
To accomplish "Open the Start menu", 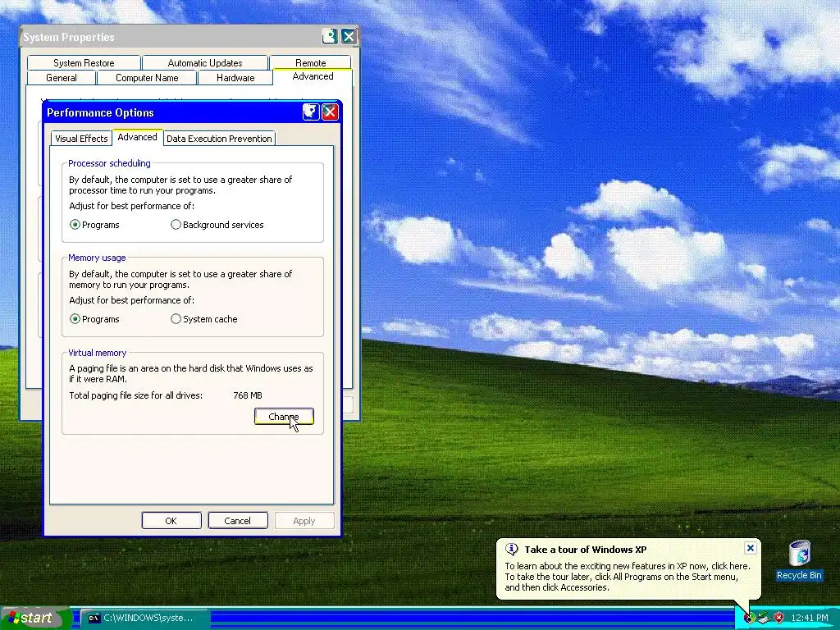I will click(x=35, y=618).
